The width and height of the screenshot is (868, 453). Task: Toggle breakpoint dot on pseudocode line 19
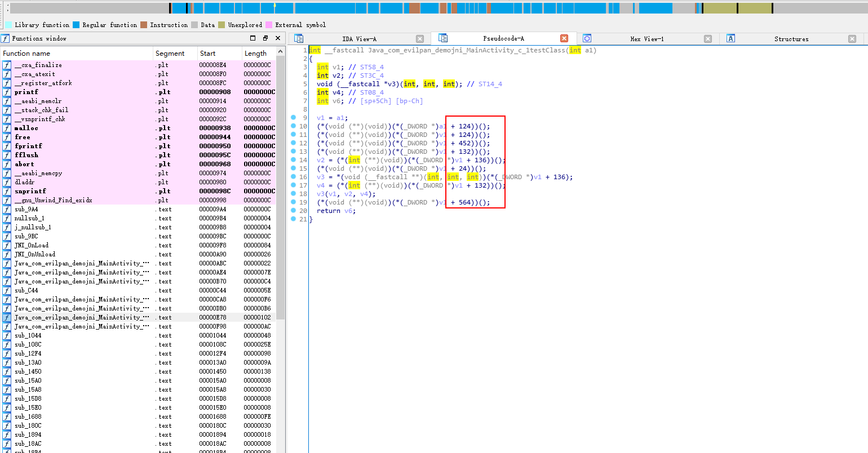pyautogui.click(x=294, y=202)
